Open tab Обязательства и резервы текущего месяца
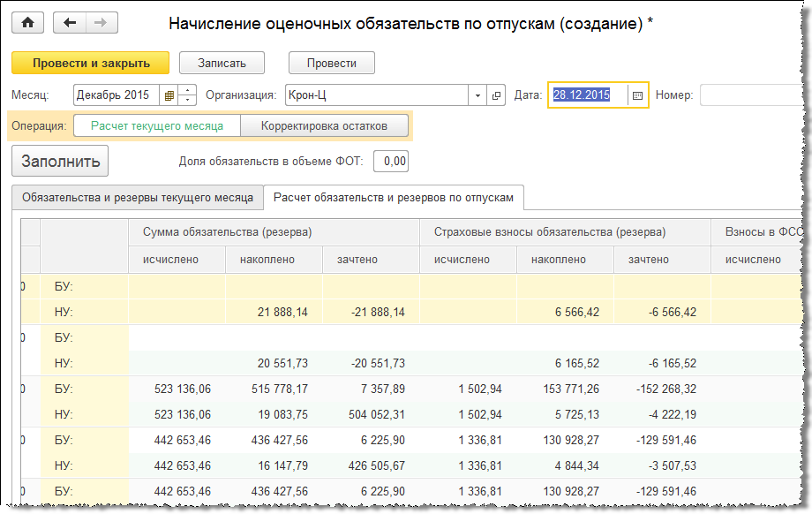Viewport: 812px width, 514px height. pyautogui.click(x=138, y=198)
